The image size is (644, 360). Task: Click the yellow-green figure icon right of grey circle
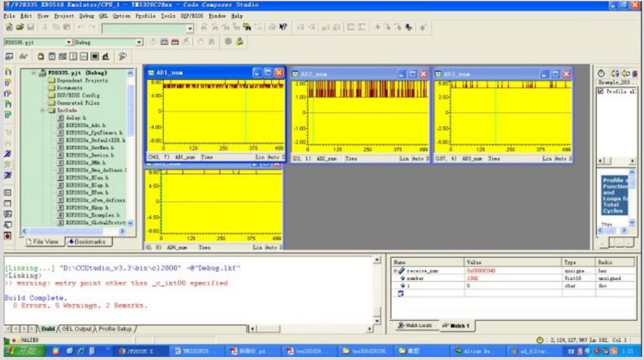(239, 41)
